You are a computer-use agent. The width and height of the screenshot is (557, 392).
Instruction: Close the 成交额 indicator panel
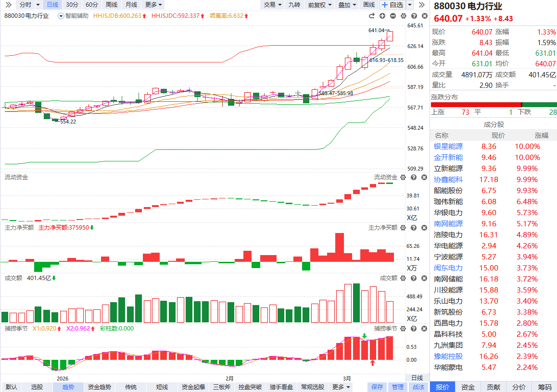[x=423, y=278]
